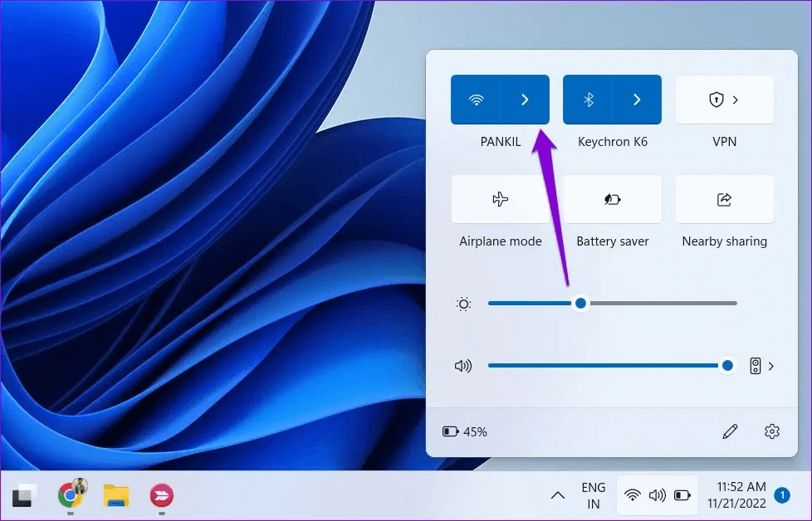This screenshot has height=521, width=812.
Task: Click the taskbar Wi-Fi tray icon
Action: click(633, 495)
